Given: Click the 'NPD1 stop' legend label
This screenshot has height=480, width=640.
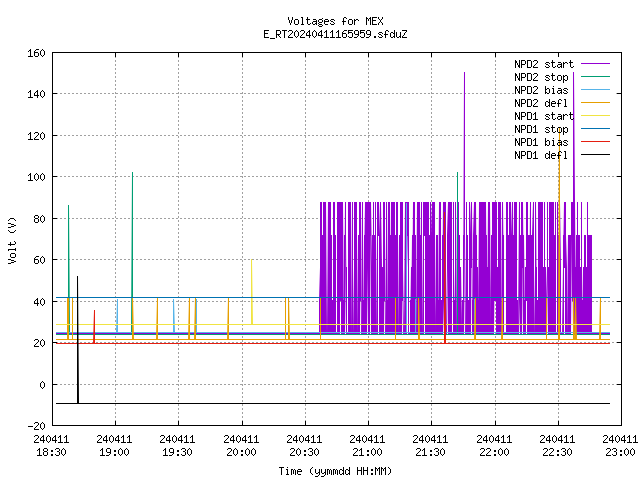Looking at the screenshot, I should click(541, 129).
